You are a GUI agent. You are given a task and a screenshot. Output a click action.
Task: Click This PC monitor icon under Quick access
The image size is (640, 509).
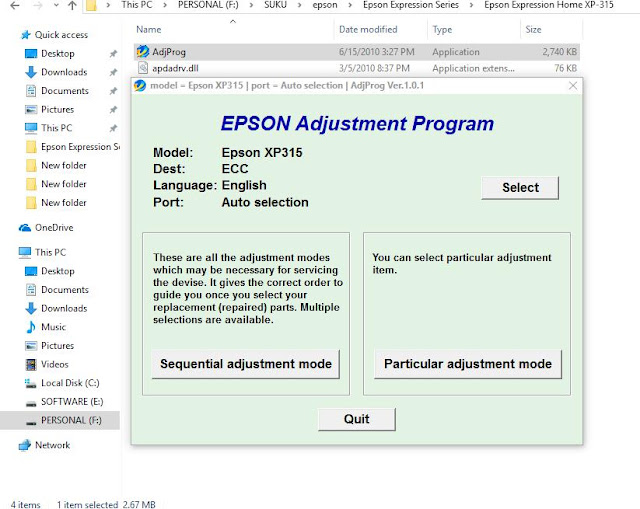click(31, 128)
